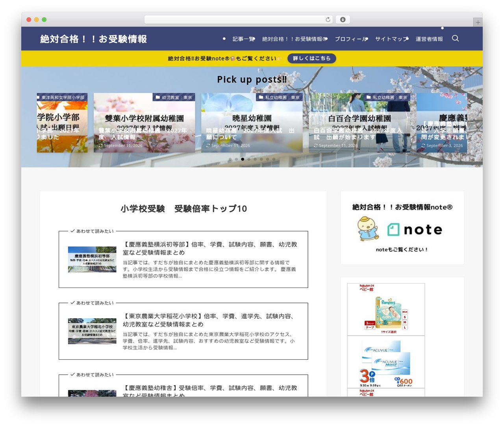
Task: Select the 私立幼稚園：東京 tag on 白百合学園幼稚園 card
Action: (387, 97)
